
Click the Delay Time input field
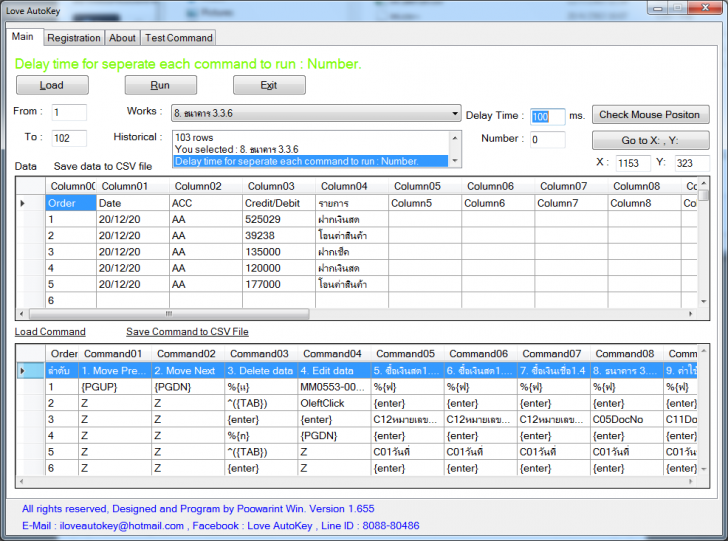coord(547,116)
